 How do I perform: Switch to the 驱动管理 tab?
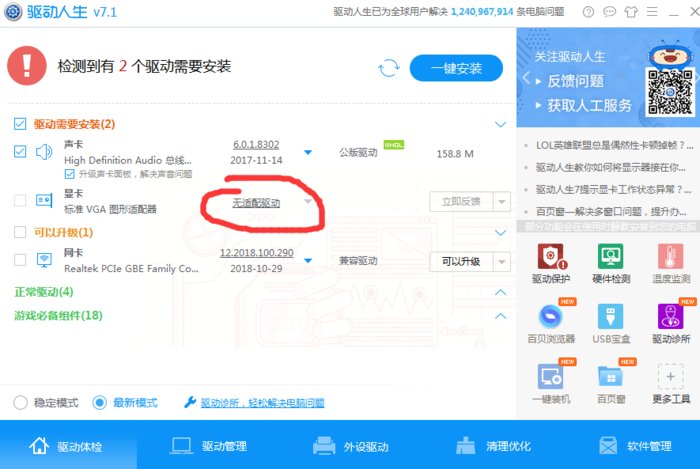point(208,446)
